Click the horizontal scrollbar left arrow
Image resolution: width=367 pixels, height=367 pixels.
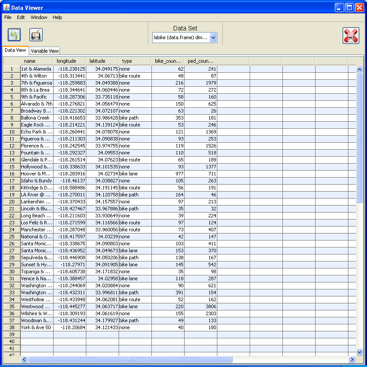point(24,359)
